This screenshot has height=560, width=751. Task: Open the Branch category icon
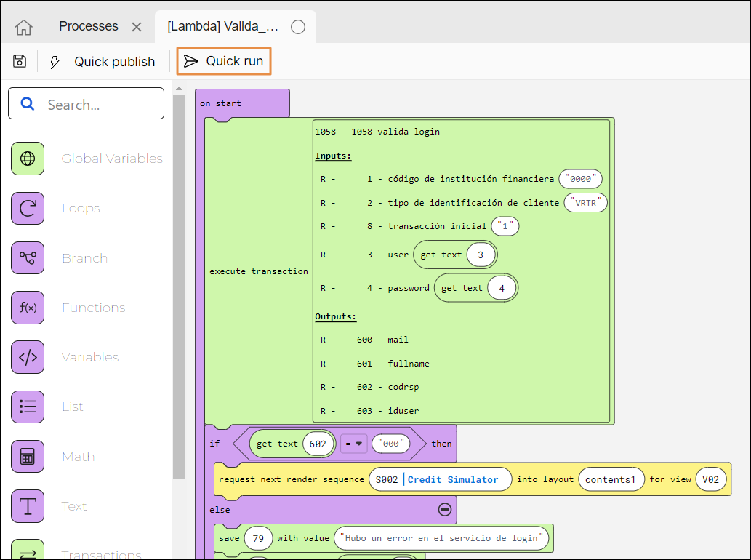pyautogui.click(x=28, y=258)
